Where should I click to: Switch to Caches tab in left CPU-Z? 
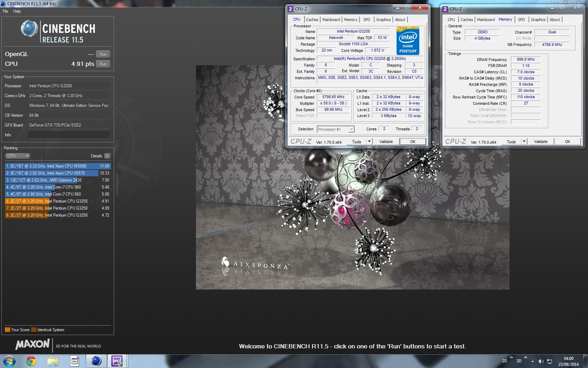click(x=312, y=20)
